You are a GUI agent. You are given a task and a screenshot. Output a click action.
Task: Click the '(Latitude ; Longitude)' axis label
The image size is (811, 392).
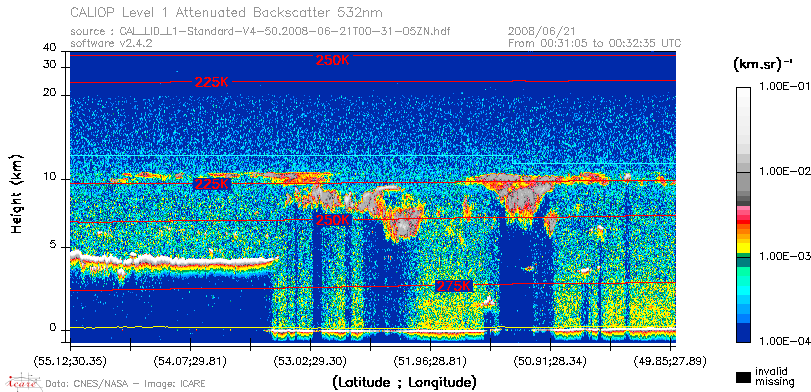tap(404, 383)
